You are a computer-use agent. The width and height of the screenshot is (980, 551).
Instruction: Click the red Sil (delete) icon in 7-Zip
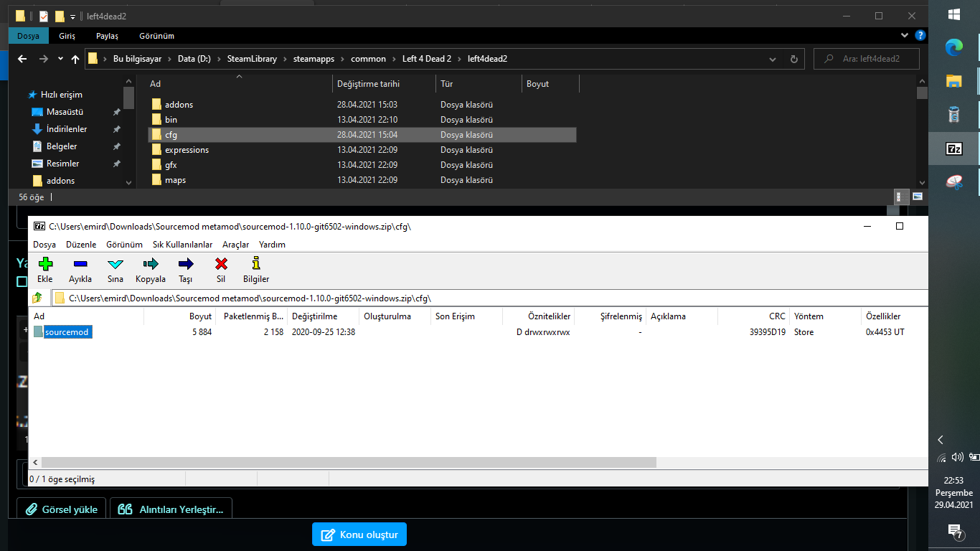221,264
